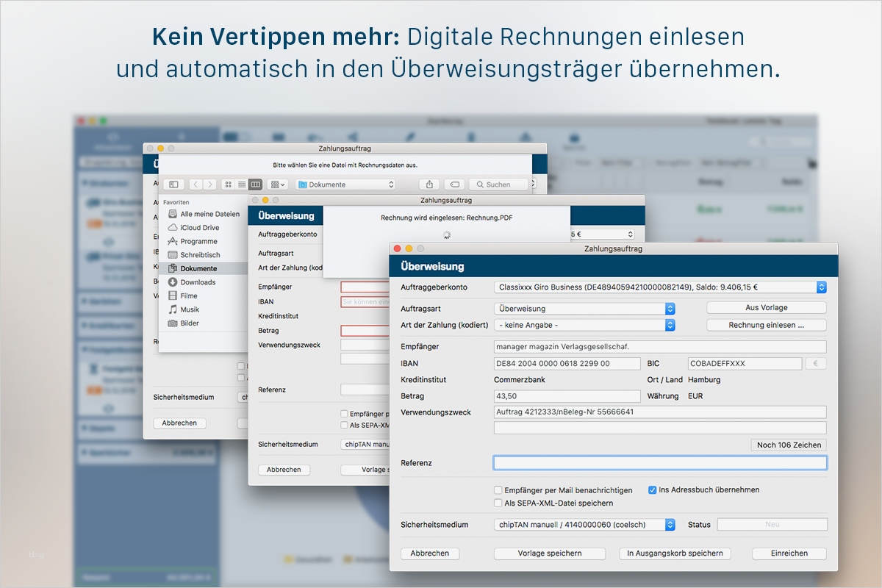The width and height of the screenshot is (882, 588).
Task: Uncheck Ins Adressbuch übernehmen
Action: 651,490
